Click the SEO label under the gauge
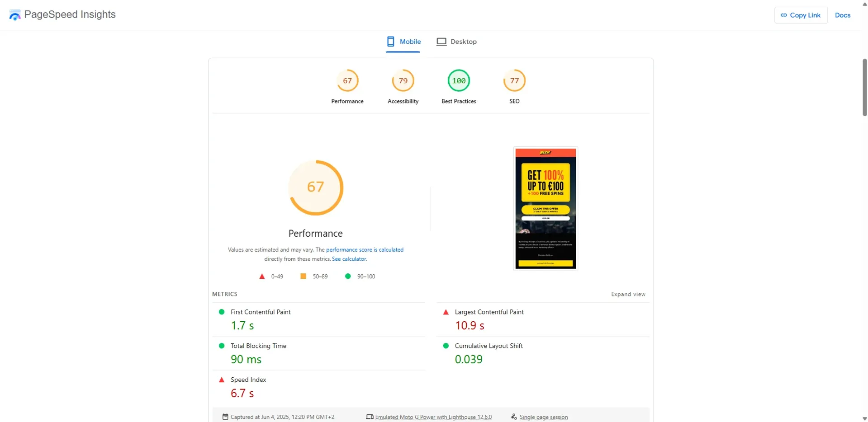 (514, 101)
